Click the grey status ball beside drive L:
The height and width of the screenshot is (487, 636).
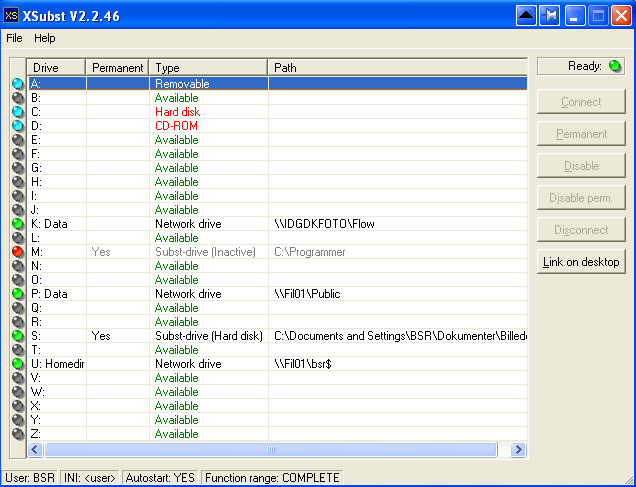(18, 238)
